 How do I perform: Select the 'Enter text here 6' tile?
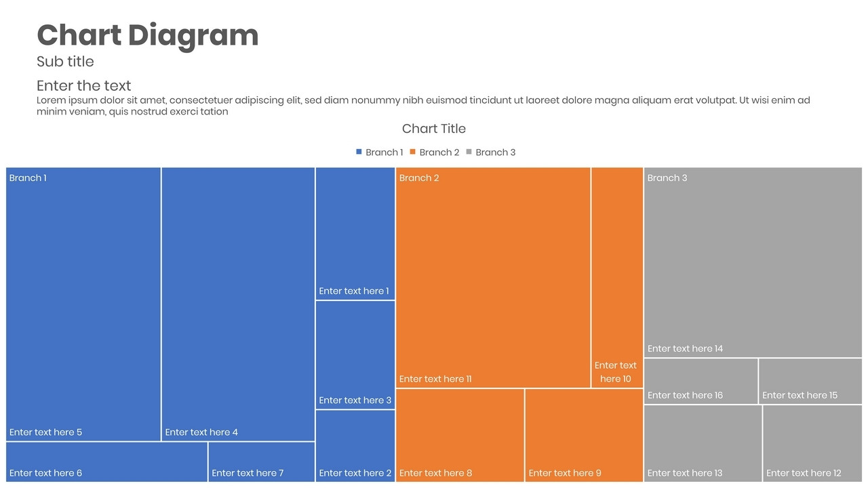[x=106, y=462]
